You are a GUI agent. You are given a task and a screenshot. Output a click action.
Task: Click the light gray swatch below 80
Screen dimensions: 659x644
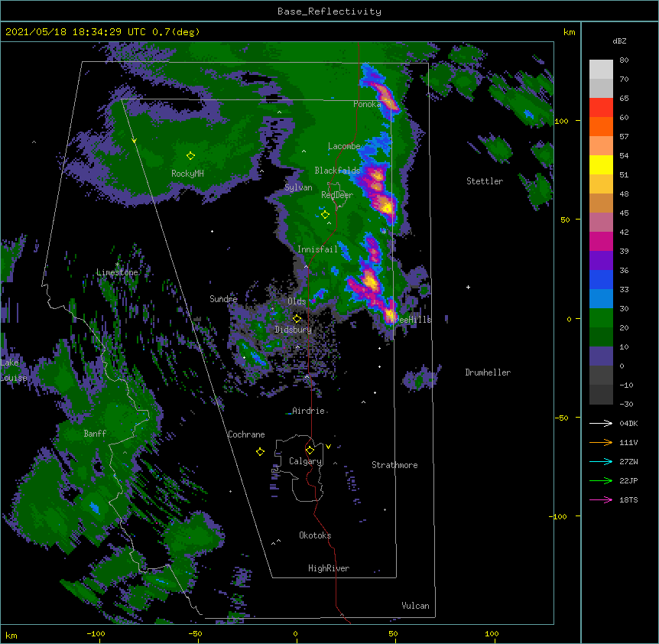coord(601,70)
